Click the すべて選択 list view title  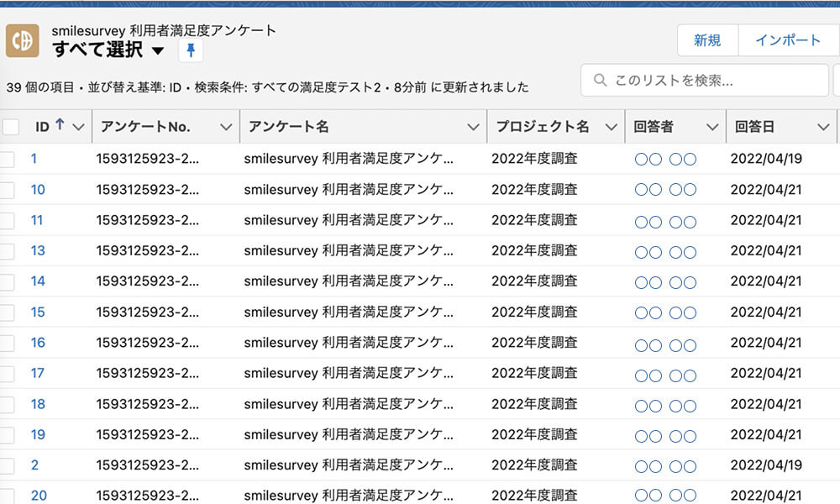97,50
